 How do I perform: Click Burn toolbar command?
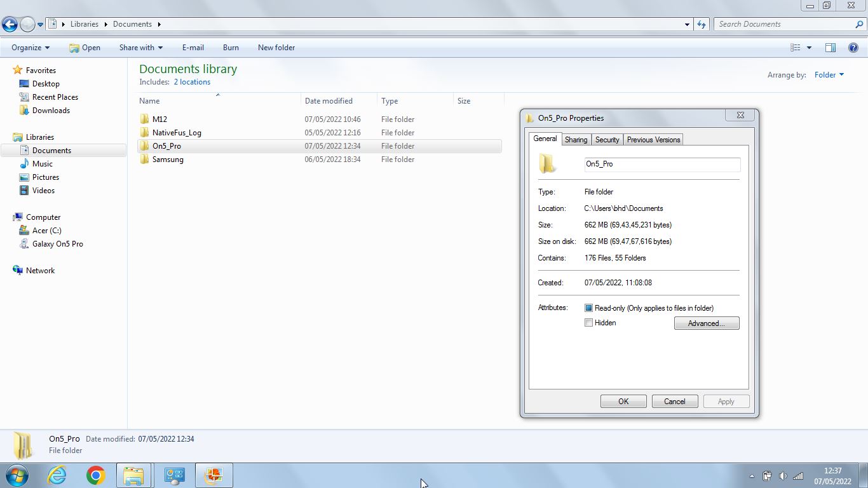[231, 48]
